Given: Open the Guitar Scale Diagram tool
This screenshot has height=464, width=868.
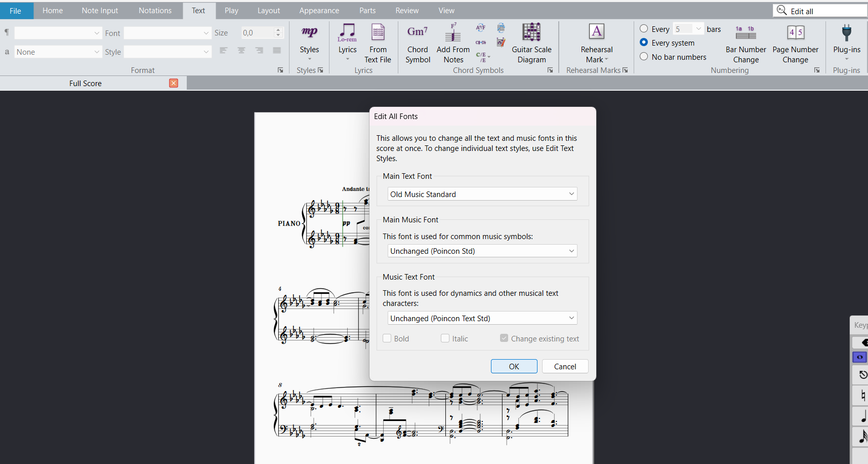Looking at the screenshot, I should (531, 44).
